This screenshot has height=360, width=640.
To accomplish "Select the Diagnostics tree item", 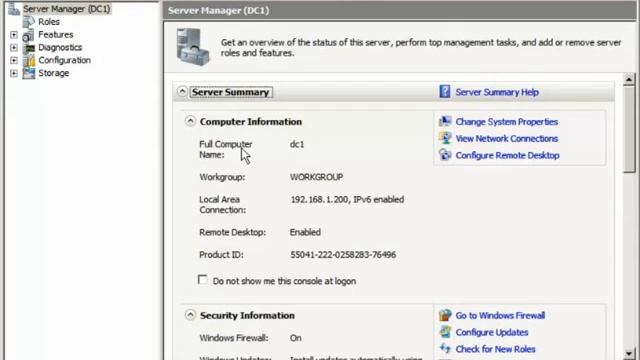I will 60,47.
